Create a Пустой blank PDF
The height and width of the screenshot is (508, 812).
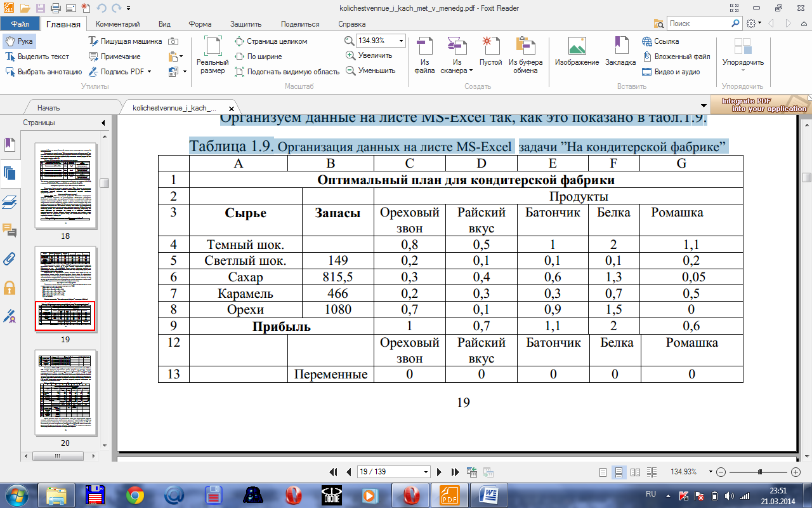pos(490,52)
